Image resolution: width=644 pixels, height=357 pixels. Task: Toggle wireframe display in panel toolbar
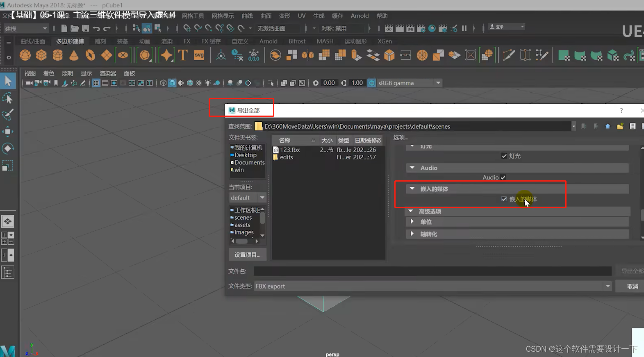click(x=163, y=83)
